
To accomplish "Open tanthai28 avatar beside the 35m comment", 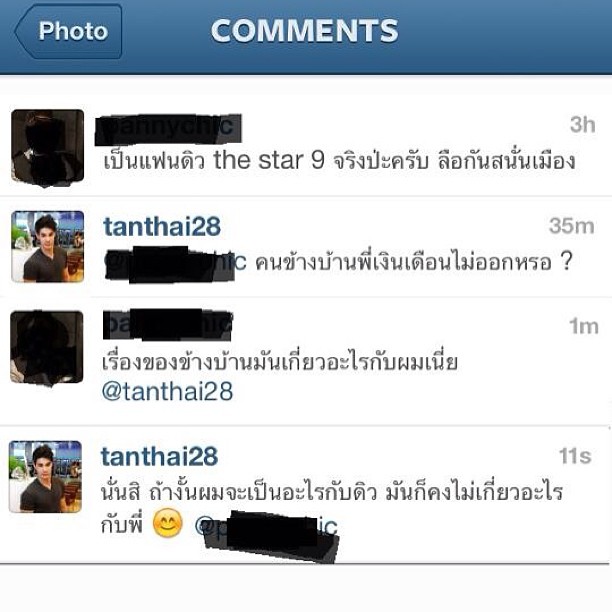I will coord(48,246).
